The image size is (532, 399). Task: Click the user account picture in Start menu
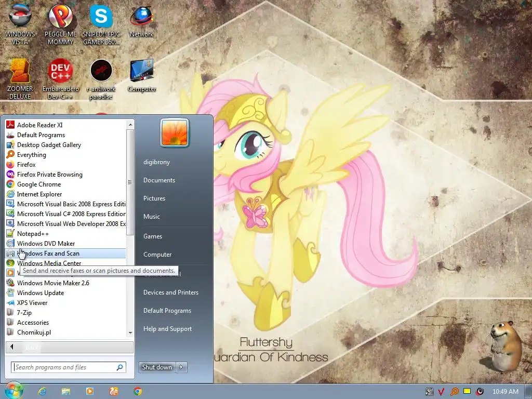(x=175, y=132)
